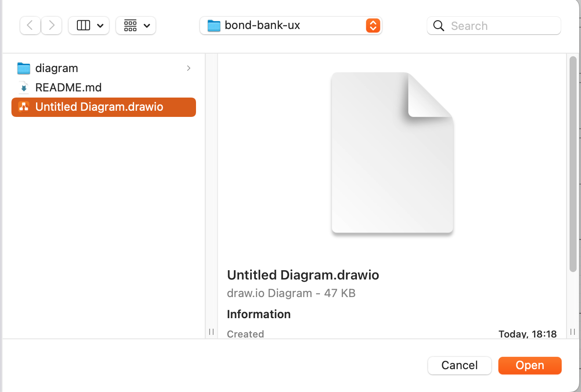Click the magnifying glass search icon
Viewport: 581px width, 392px height.
(438, 25)
